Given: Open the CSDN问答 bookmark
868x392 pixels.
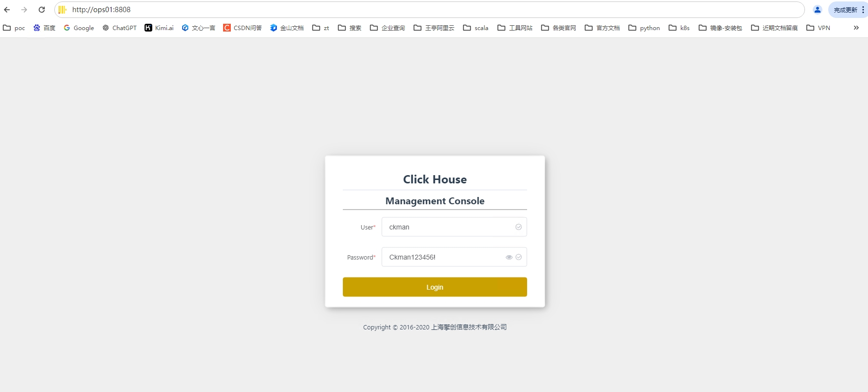Looking at the screenshot, I should coord(242,28).
